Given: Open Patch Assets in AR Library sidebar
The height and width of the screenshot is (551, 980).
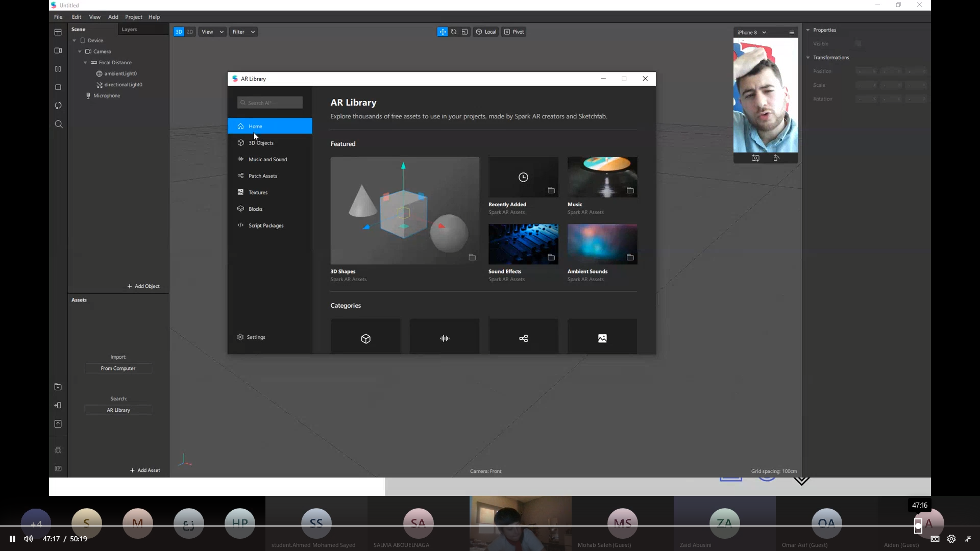Looking at the screenshot, I should (270, 176).
